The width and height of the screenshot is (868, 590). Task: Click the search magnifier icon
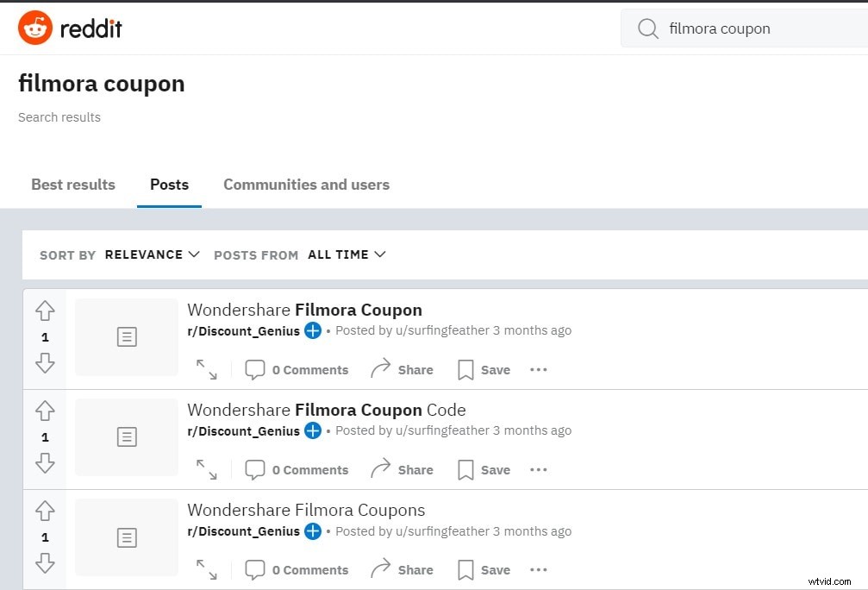(647, 28)
